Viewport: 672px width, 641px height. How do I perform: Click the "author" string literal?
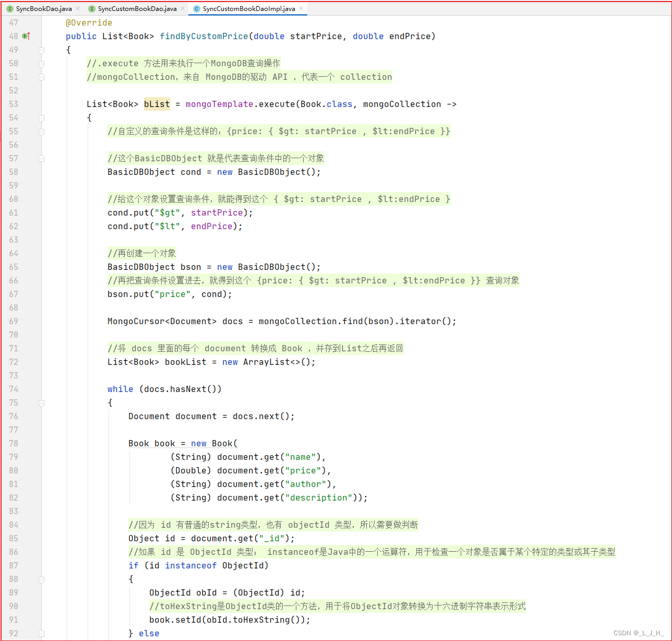coord(306,484)
